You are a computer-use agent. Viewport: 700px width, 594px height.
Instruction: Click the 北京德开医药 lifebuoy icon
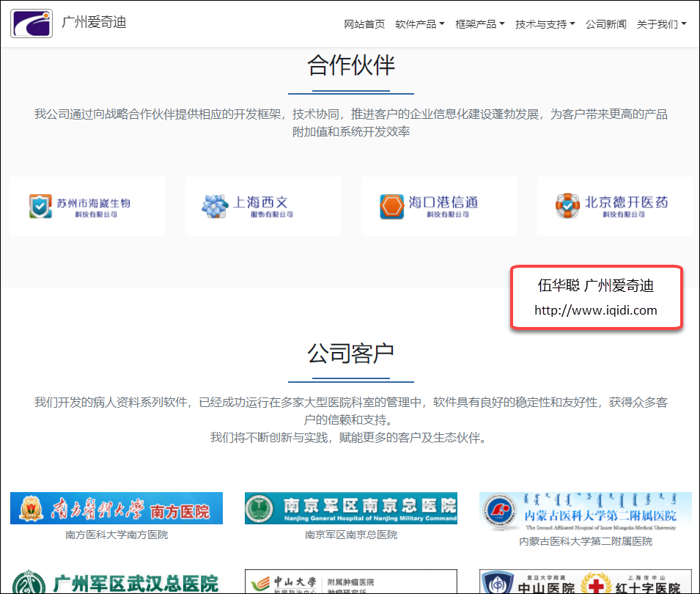567,206
